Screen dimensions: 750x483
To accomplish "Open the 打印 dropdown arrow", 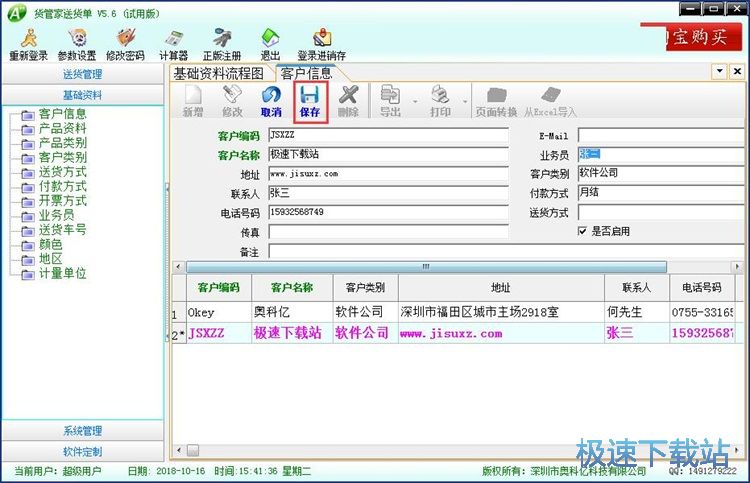I will click(x=464, y=101).
